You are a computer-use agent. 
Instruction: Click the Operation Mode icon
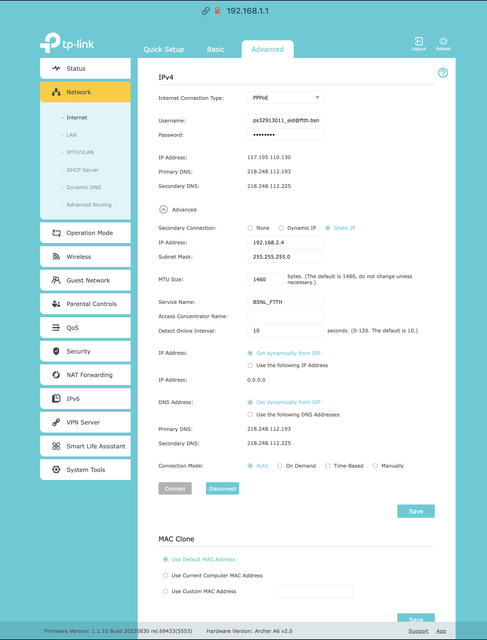(56, 233)
